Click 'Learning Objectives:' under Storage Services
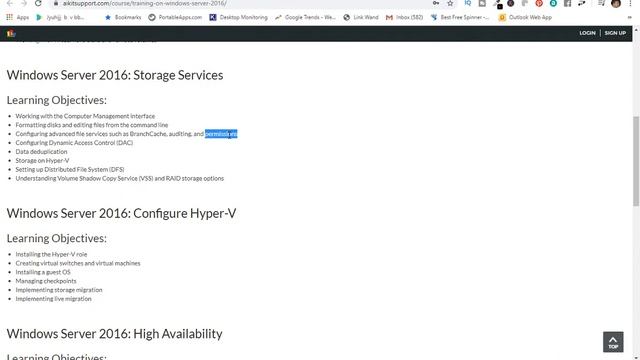This screenshot has width=640, height=360. 56,100
